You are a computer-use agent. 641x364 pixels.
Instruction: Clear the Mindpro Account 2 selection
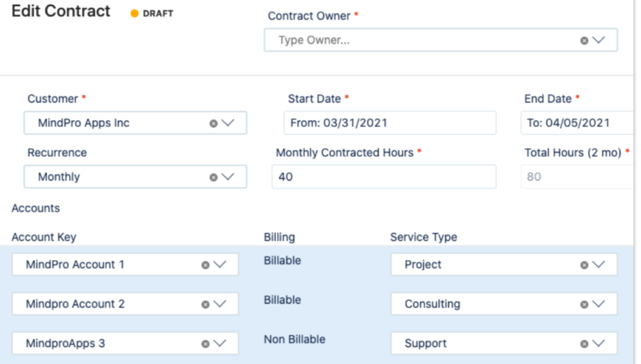click(206, 305)
